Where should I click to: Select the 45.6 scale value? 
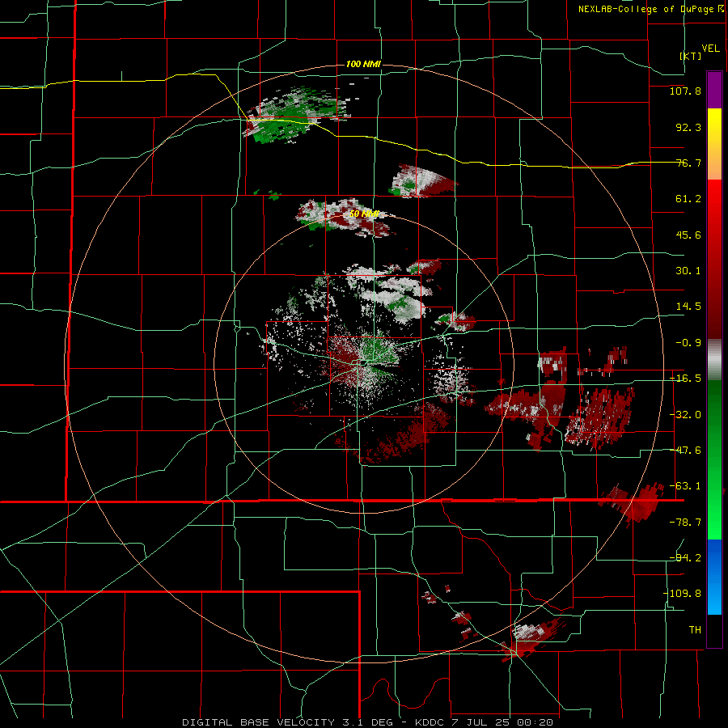688,235
